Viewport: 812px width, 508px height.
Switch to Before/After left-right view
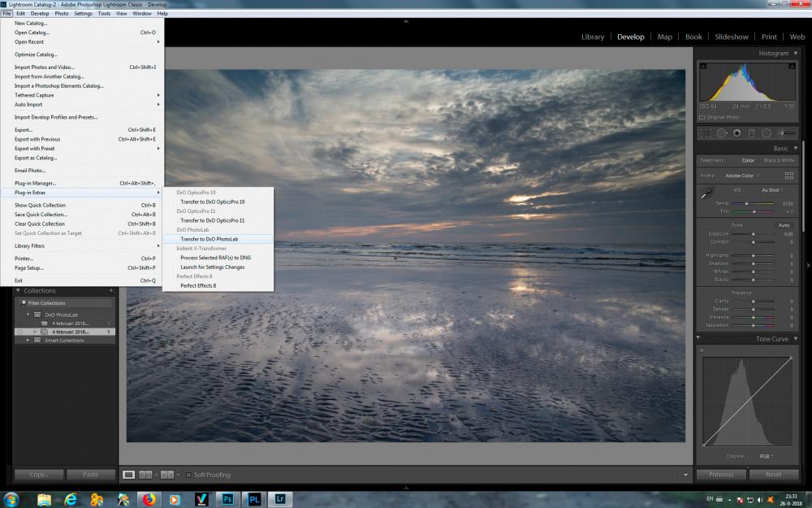tap(145, 475)
